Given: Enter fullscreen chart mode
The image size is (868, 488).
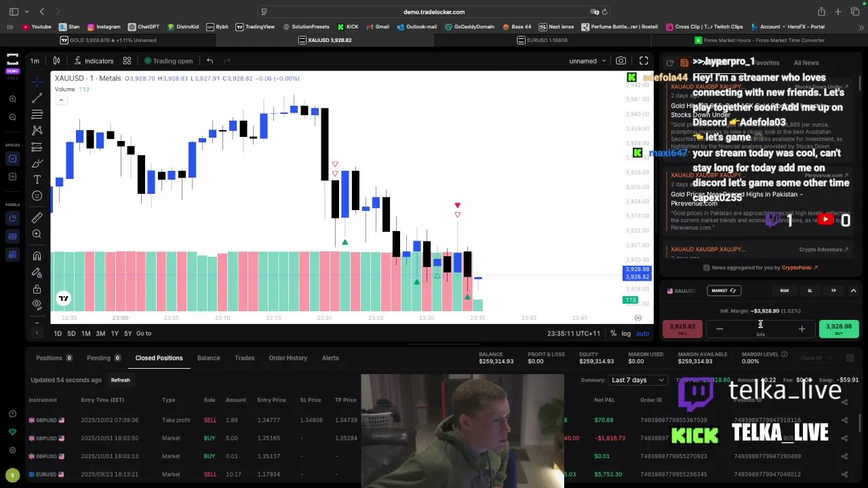Looking at the screenshot, I should (x=644, y=61).
